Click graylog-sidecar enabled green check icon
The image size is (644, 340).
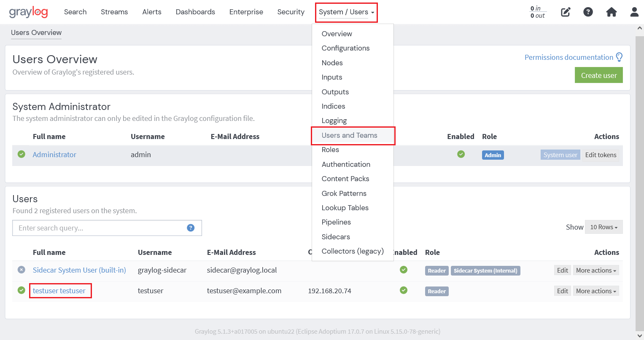point(404,270)
